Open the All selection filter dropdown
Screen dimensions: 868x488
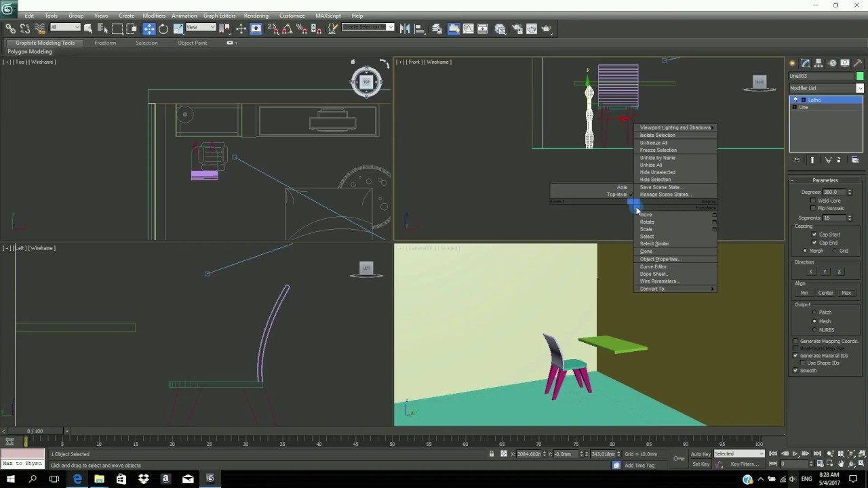click(x=65, y=28)
